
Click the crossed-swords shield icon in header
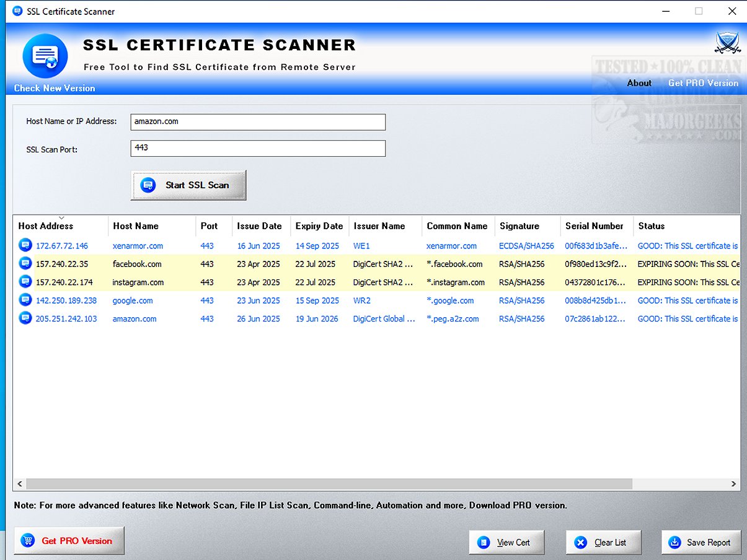[727, 43]
